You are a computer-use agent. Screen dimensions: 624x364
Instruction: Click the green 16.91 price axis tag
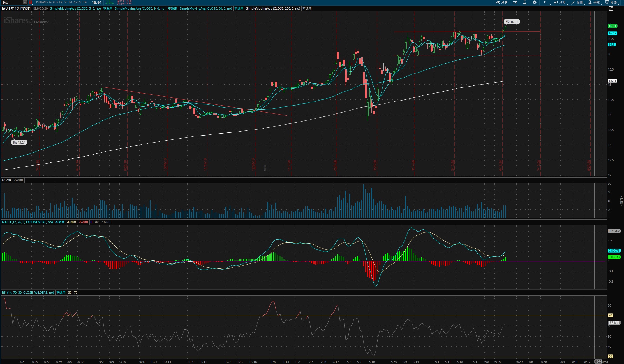[612, 26]
